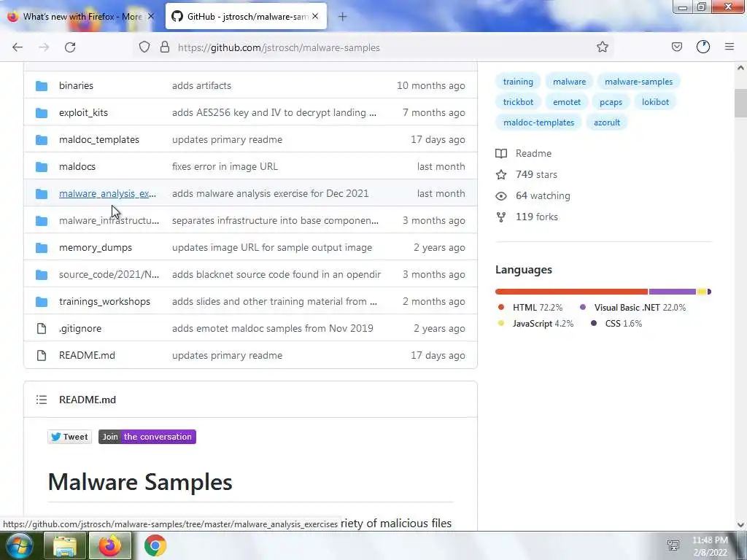Click the exploit_kits folder icon

coord(42,113)
